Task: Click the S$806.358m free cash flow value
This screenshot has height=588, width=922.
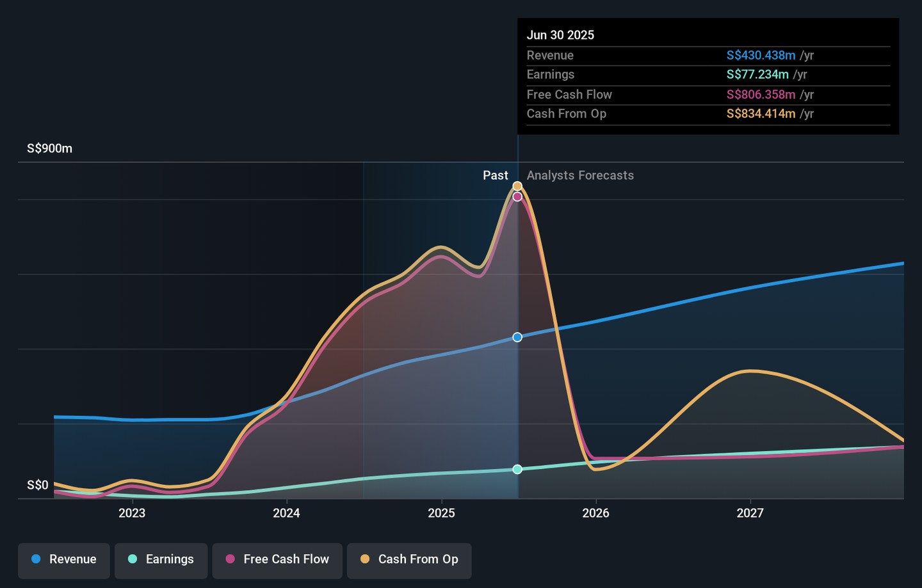Action: [x=761, y=95]
